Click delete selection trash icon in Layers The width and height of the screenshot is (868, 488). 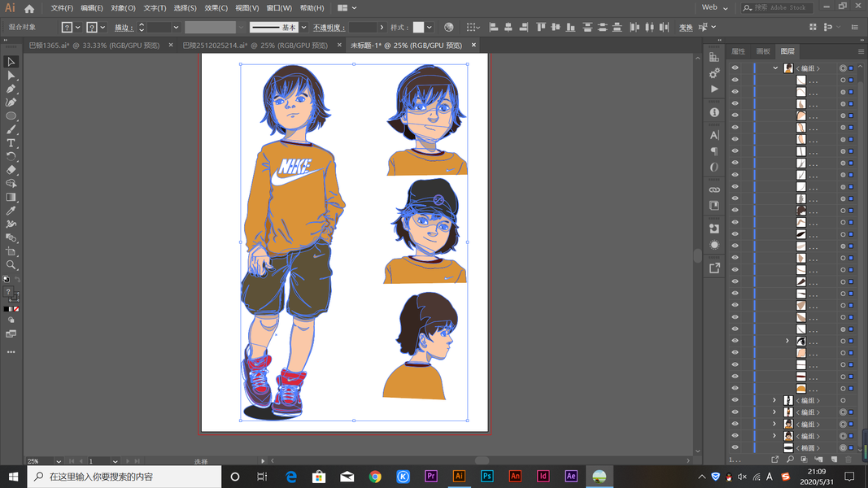[x=848, y=460]
